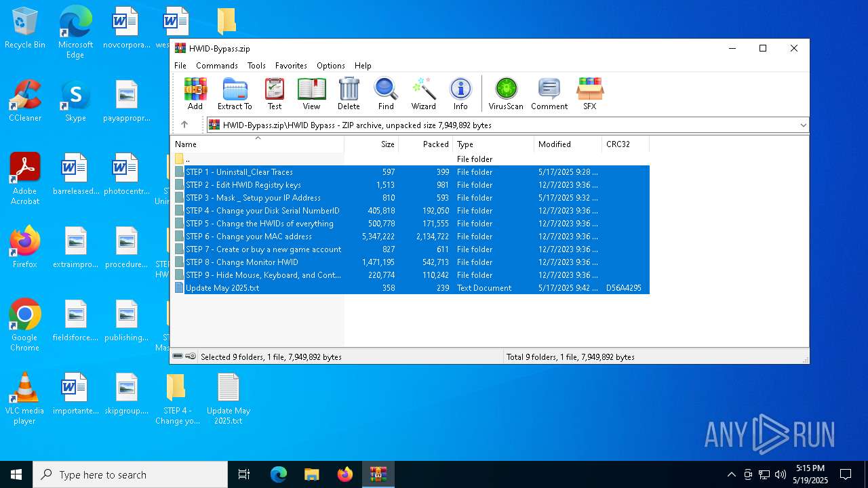The image size is (868, 488).
Task: Click the Test archive icon
Action: 275,94
